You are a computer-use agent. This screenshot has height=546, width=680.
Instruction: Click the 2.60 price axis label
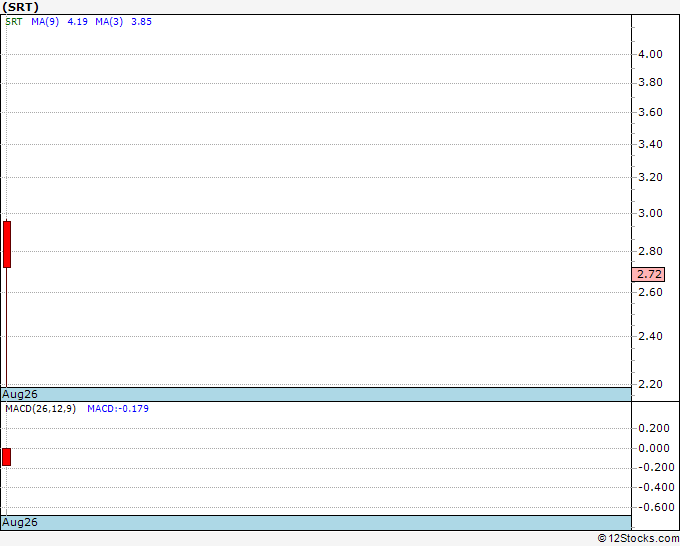click(650, 292)
